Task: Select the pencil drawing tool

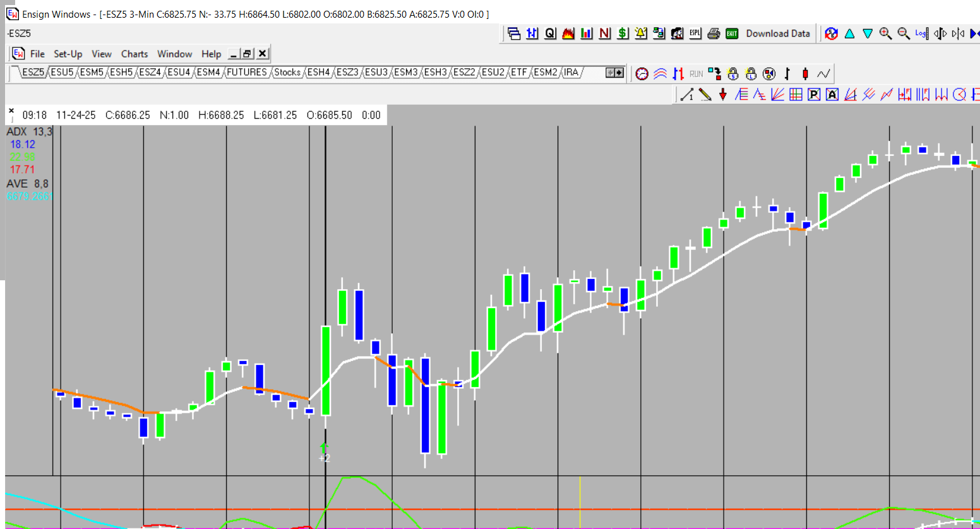Action: point(705,95)
